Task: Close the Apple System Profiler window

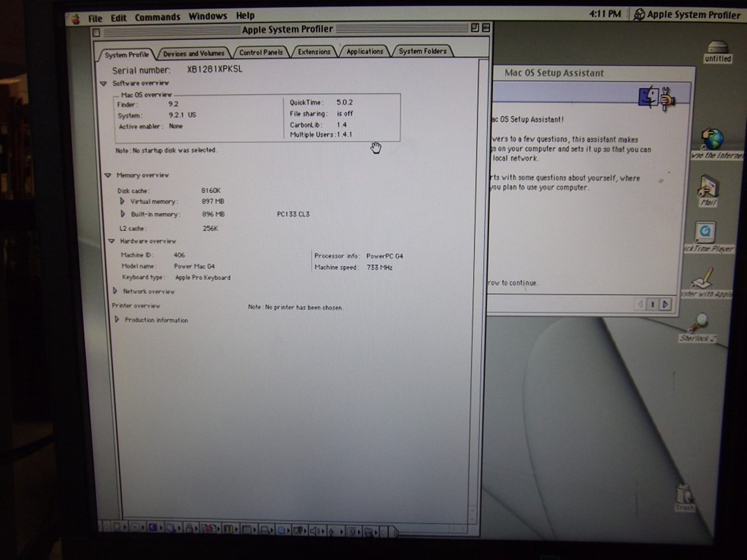Action: point(96,33)
